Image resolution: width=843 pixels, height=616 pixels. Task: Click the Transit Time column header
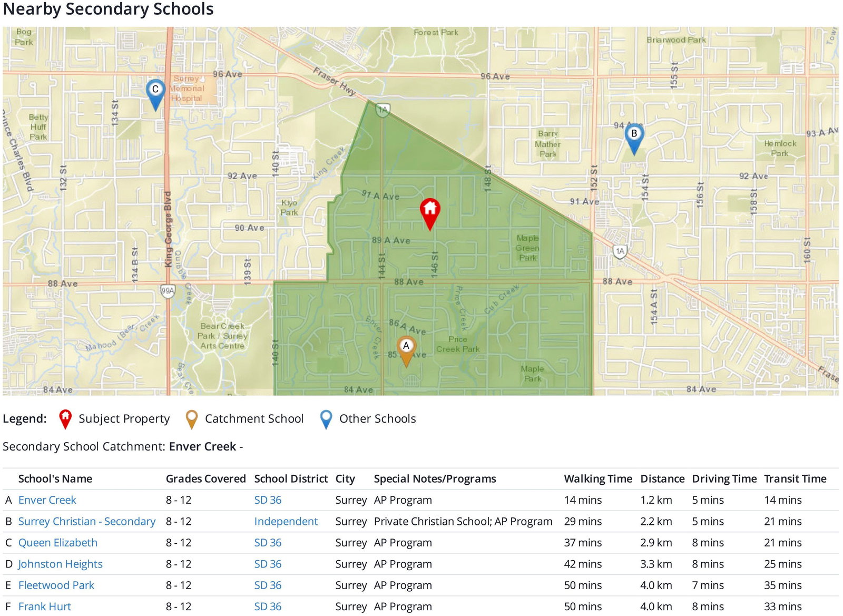coord(796,479)
